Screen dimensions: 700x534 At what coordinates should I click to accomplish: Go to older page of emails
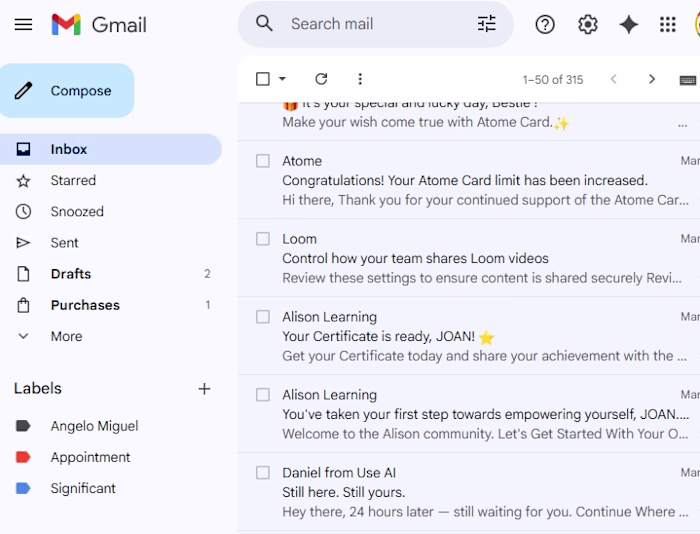[x=652, y=79]
